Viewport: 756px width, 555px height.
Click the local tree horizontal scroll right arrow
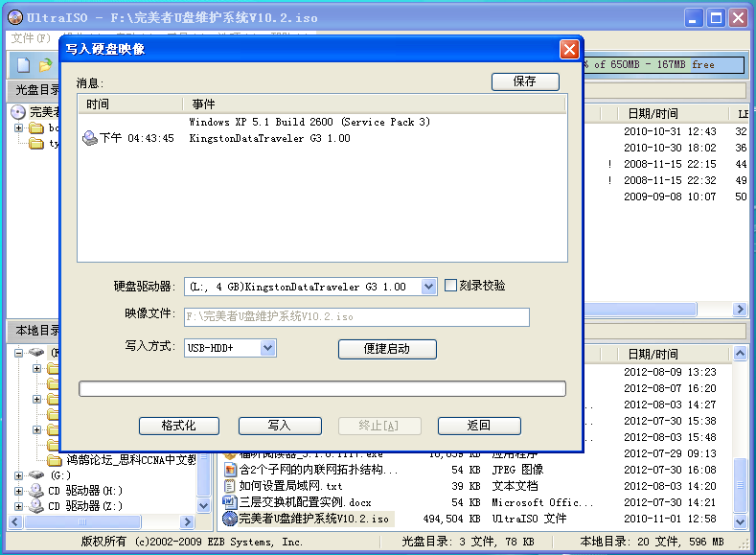click(x=187, y=521)
